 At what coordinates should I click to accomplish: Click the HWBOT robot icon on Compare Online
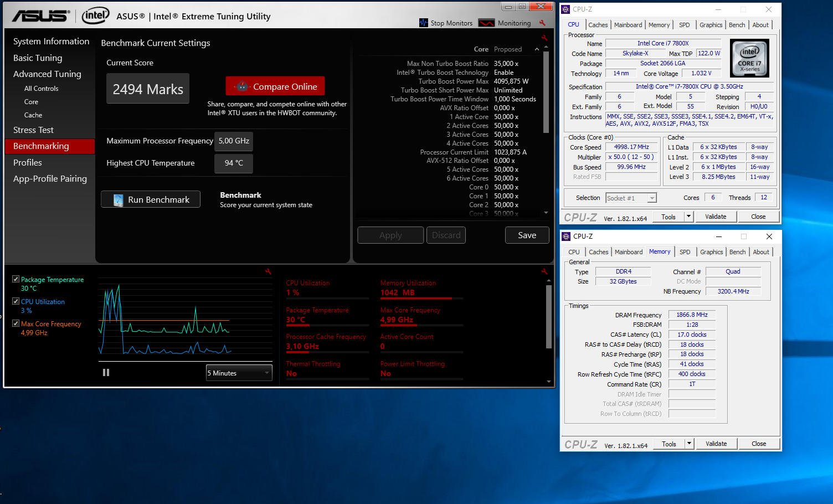241,86
